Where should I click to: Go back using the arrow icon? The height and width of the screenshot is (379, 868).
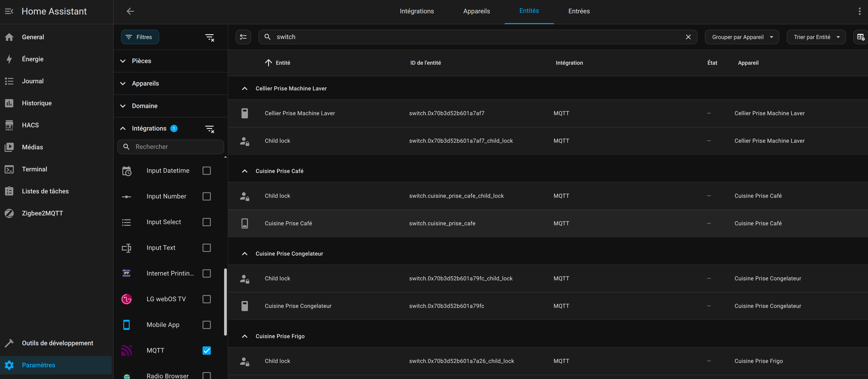coord(130,11)
